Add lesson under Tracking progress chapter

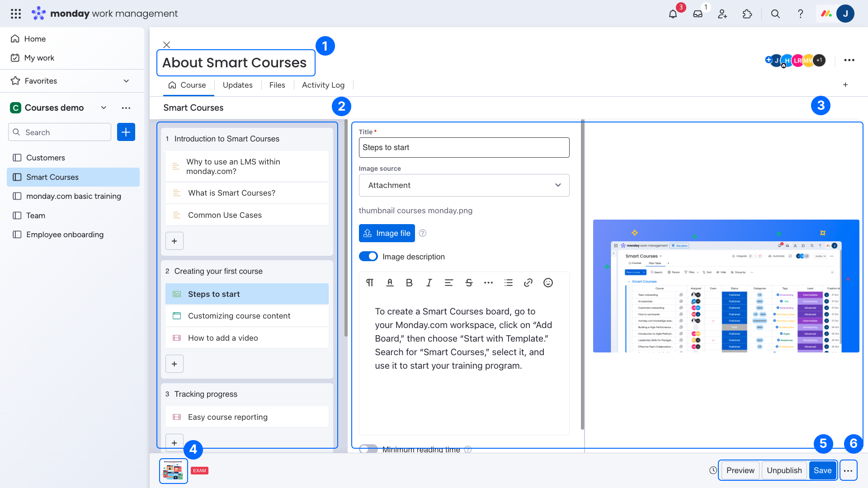coord(175,443)
